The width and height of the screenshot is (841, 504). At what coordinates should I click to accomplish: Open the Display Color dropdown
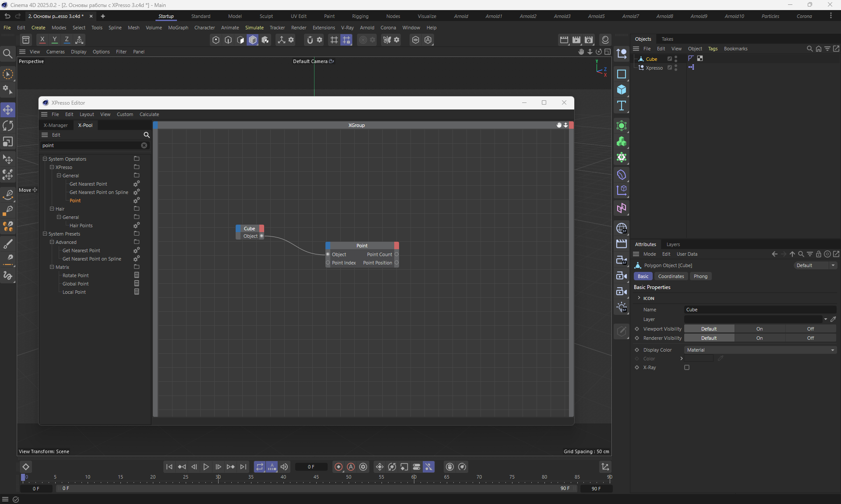pyautogui.click(x=760, y=350)
